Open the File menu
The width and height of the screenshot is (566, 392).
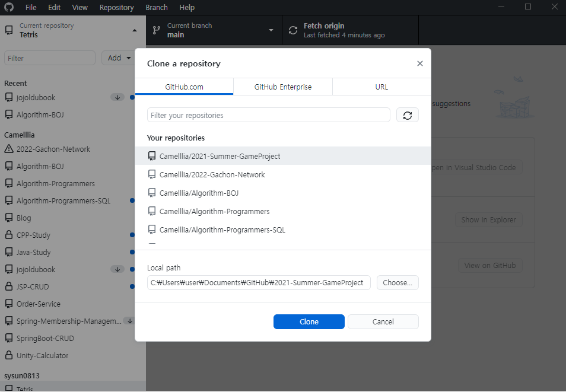31,7
